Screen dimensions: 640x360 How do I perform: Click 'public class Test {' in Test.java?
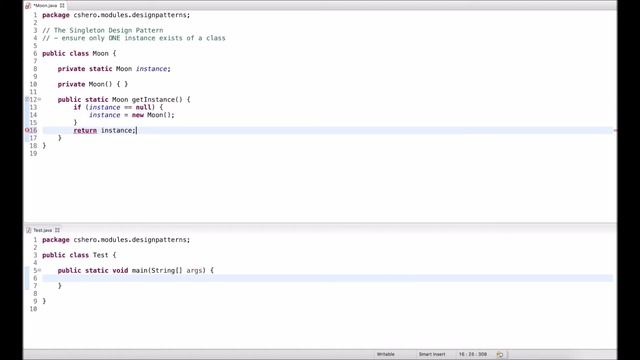point(79,255)
